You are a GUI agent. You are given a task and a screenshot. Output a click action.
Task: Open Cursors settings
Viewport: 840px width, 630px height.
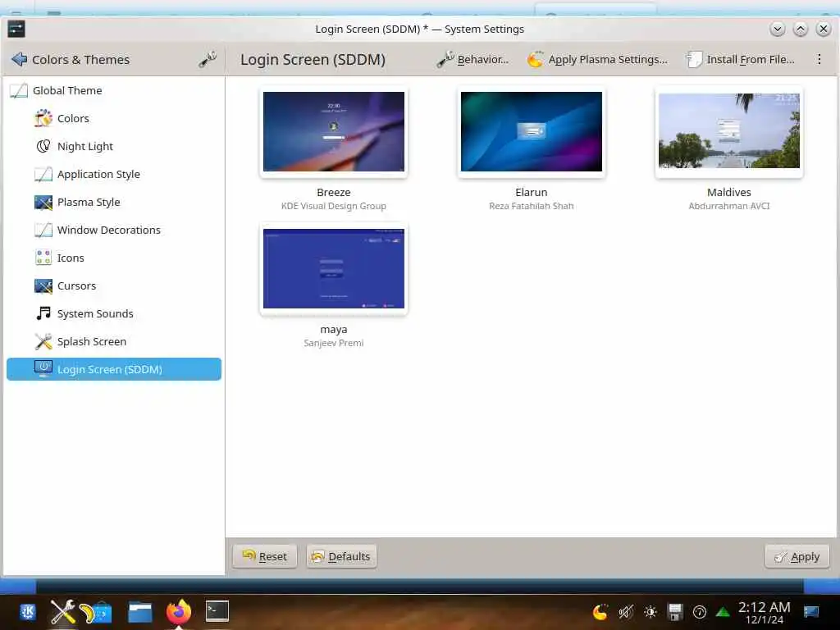tap(113, 285)
